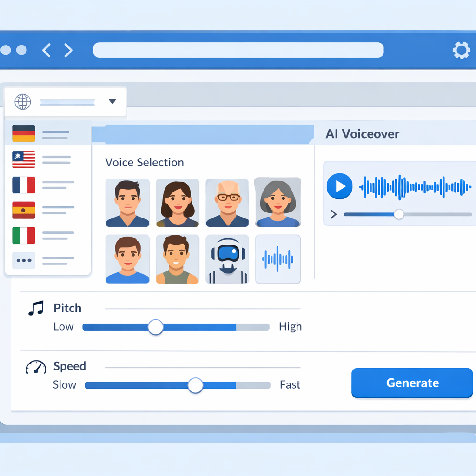
Task: Open the settings gear icon
Action: tap(461, 50)
